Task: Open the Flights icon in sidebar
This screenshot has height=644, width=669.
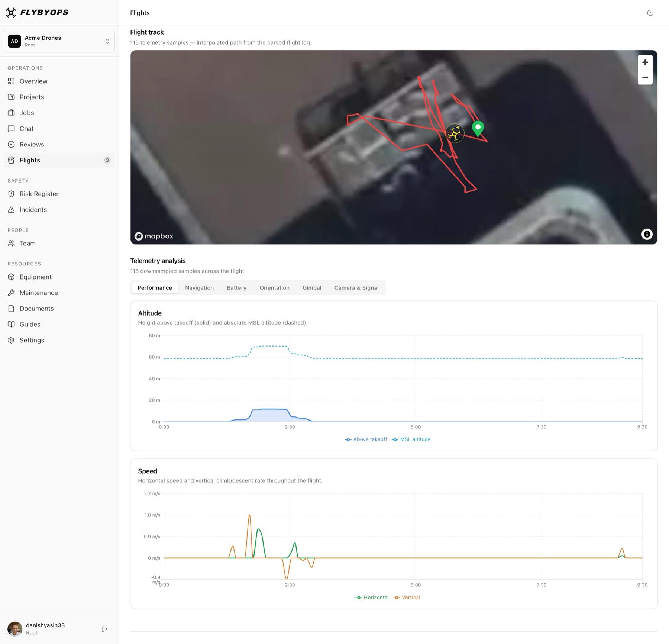Action: (x=12, y=160)
